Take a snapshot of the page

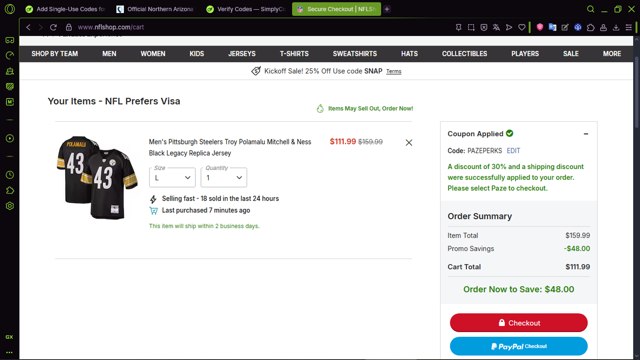(471, 27)
